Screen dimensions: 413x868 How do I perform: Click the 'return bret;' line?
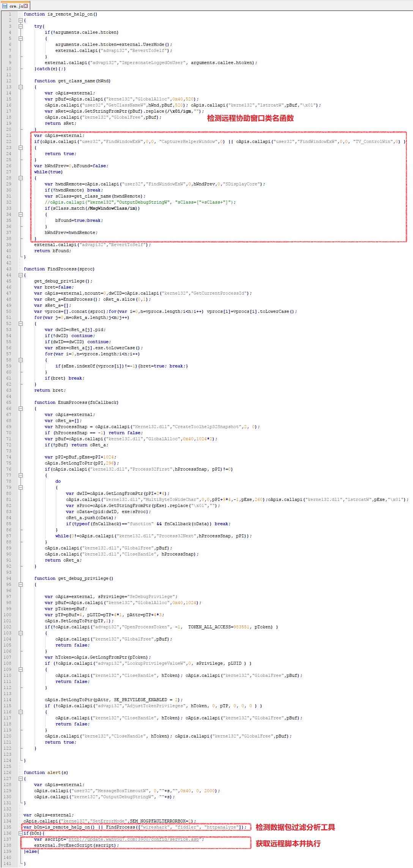(50, 390)
